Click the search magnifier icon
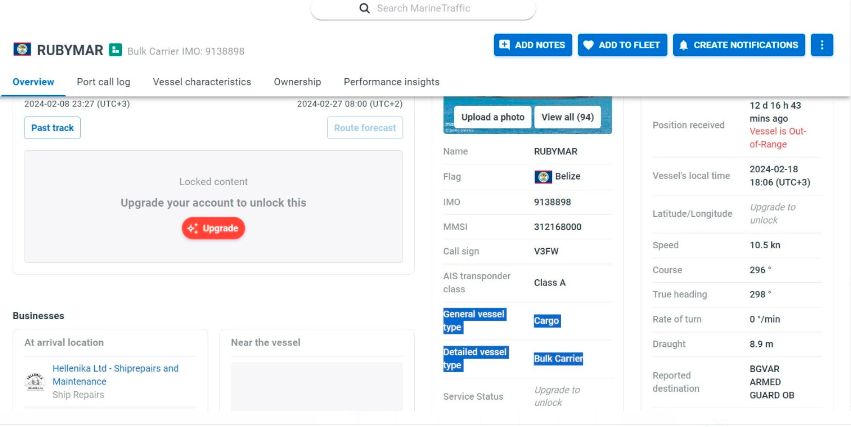851x427 pixels. click(x=365, y=8)
